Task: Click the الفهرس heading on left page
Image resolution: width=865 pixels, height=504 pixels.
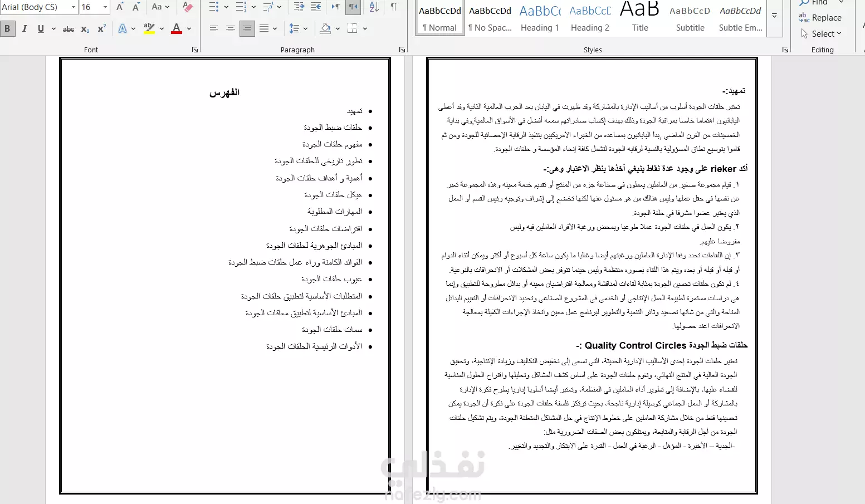Action: tap(224, 92)
